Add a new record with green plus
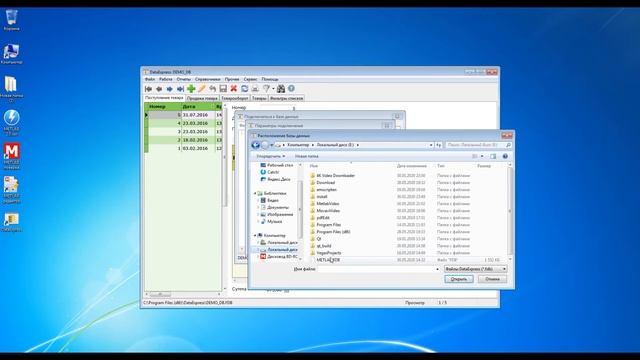The height and width of the screenshot is (360, 640). [x=191, y=89]
